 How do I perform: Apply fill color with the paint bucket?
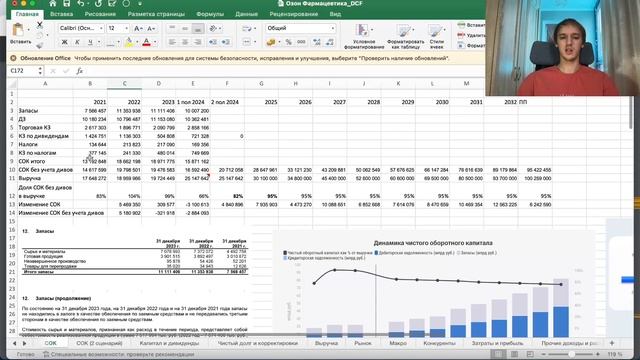click(129, 42)
